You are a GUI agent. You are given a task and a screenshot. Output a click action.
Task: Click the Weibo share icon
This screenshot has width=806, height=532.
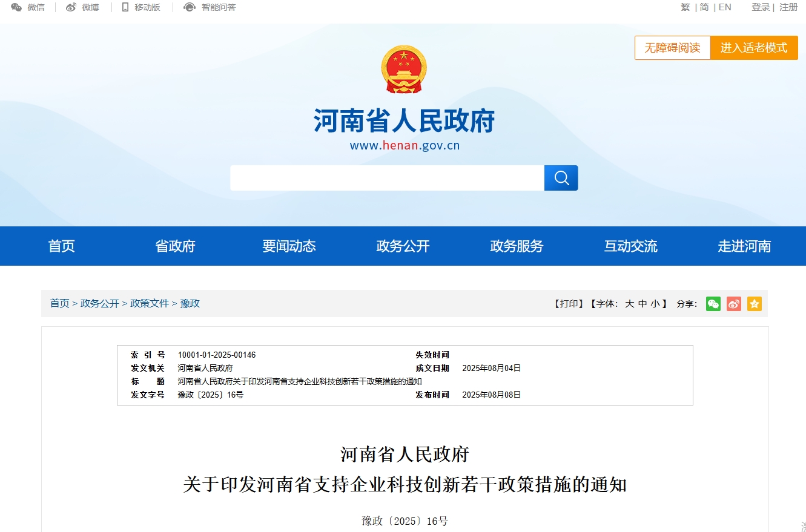733,304
